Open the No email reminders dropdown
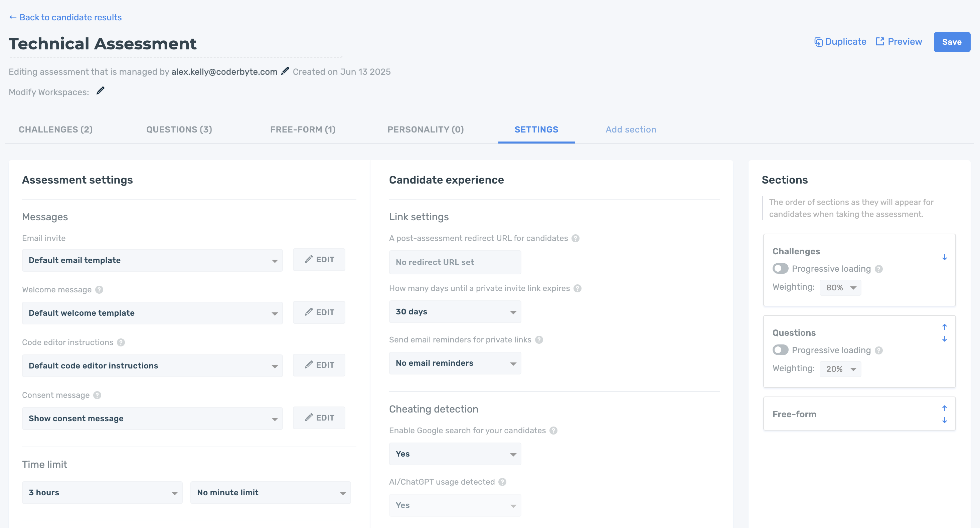 click(455, 363)
